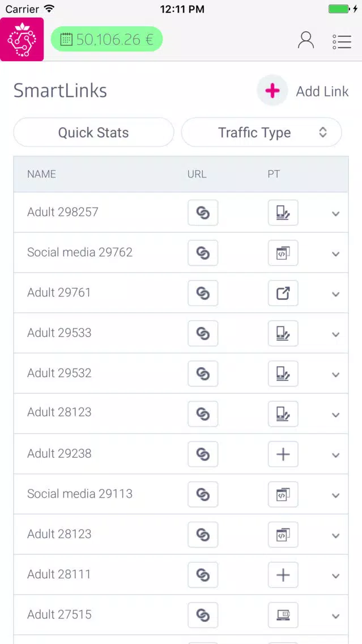Sort by the NAME column header
The height and width of the screenshot is (644, 362).
[41, 173]
